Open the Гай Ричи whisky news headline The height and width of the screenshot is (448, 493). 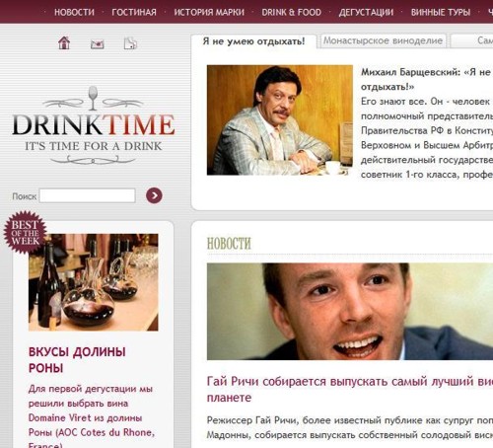(350, 389)
